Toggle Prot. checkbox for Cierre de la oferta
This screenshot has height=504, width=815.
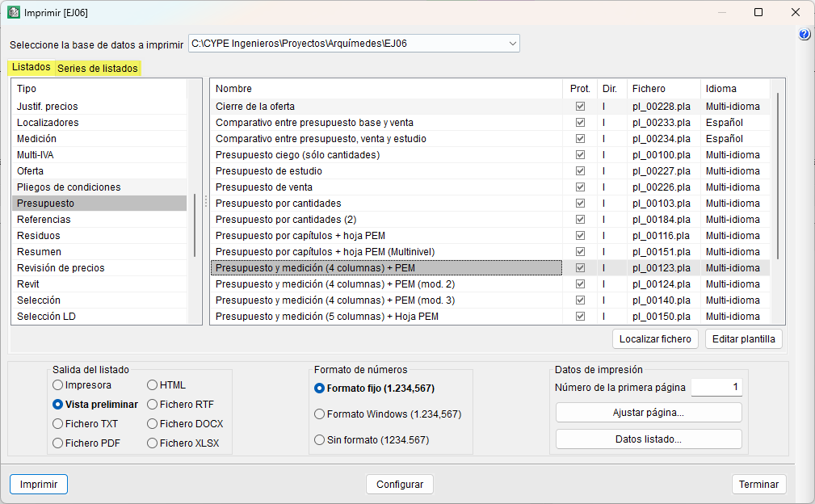pos(580,107)
